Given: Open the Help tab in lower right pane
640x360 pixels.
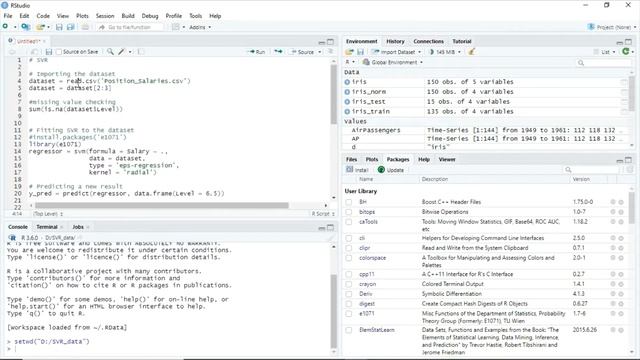Looking at the screenshot, I should [424, 159].
